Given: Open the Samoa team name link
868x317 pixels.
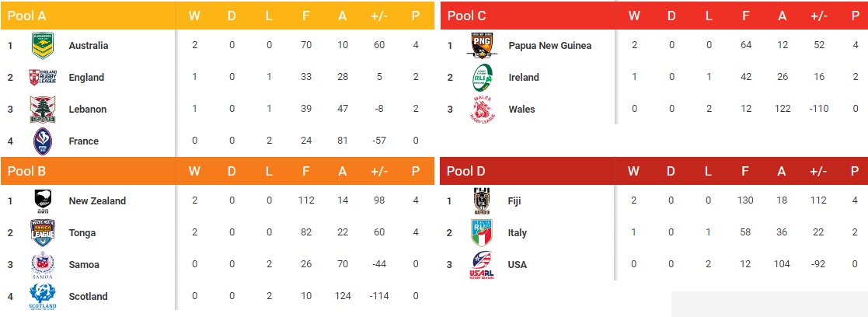Looking at the screenshot, I should coord(84,264).
